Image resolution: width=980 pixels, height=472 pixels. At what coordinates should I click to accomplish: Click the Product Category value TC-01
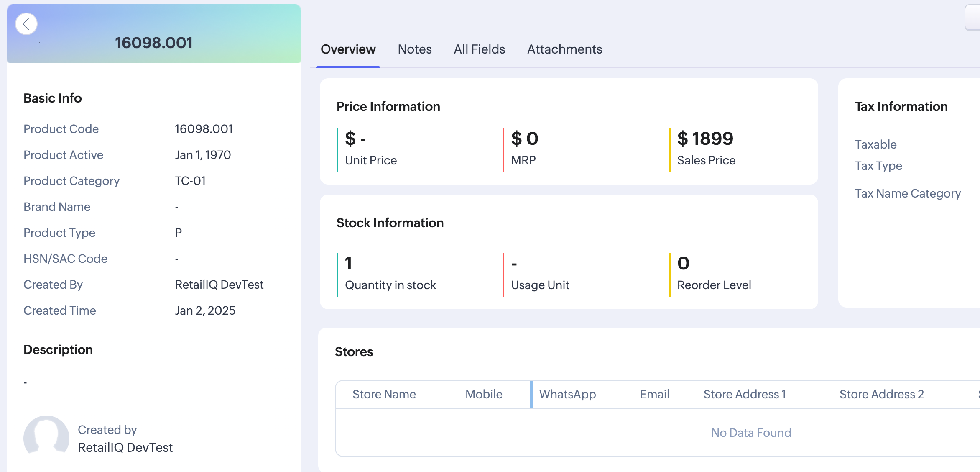(190, 181)
